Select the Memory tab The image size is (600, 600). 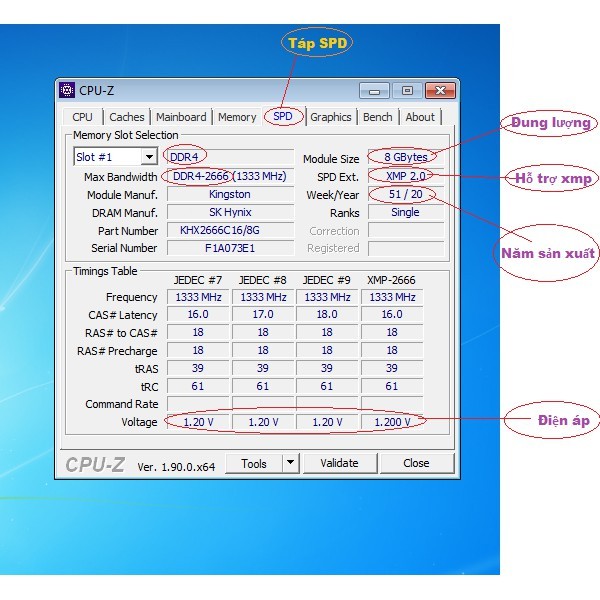pyautogui.click(x=237, y=117)
